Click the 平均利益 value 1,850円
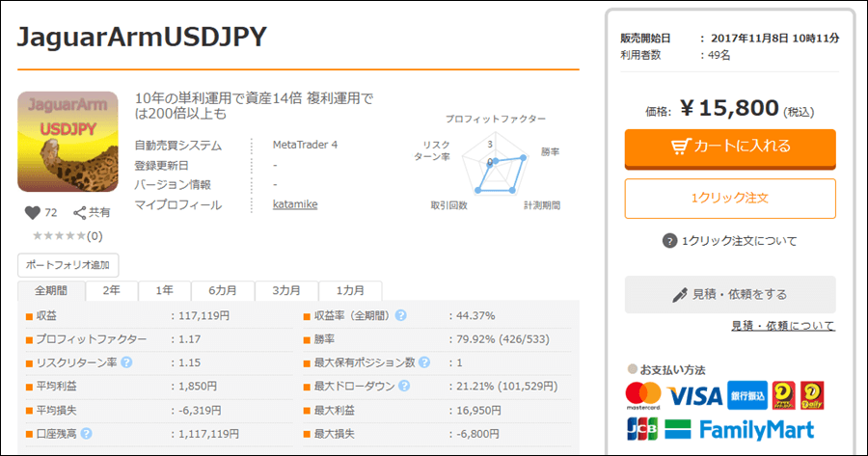Screen dimensions: 868x456 (x=198, y=387)
